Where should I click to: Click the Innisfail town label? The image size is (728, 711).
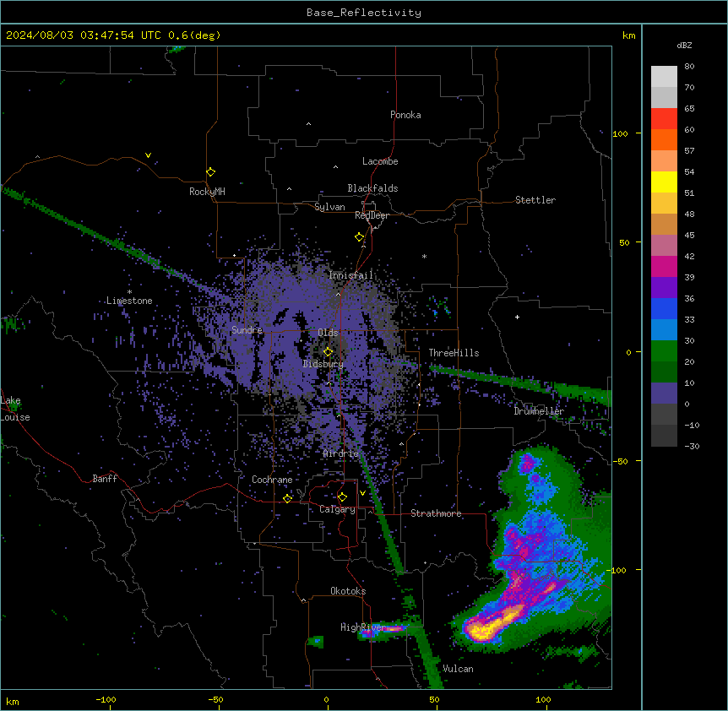pos(350,275)
